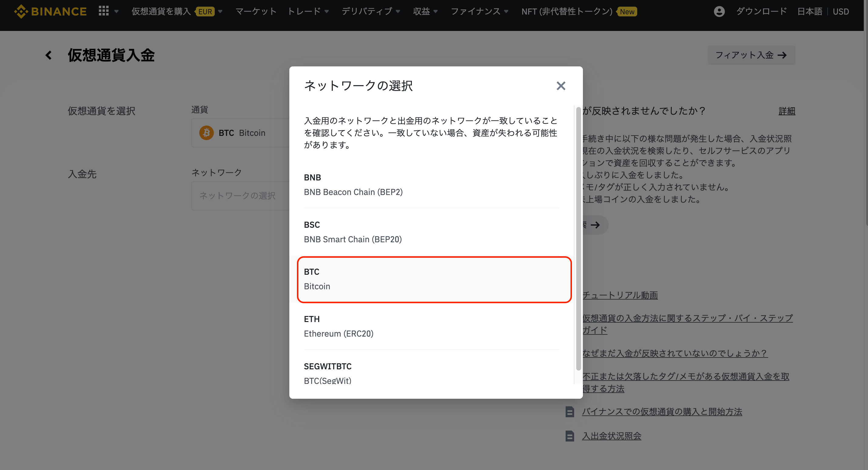Screen dimensions: 868x470
Task: Open the 詳細 link
Action: [x=787, y=111]
